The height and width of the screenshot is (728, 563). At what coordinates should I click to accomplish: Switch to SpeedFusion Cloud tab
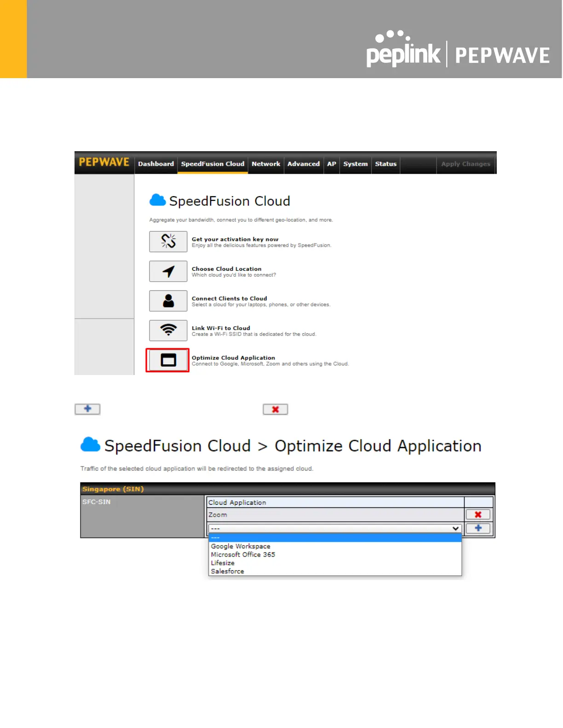coord(213,164)
